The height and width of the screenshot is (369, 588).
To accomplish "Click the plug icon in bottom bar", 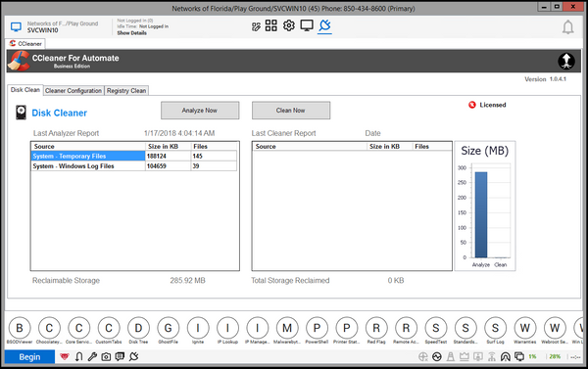I will [x=134, y=356].
